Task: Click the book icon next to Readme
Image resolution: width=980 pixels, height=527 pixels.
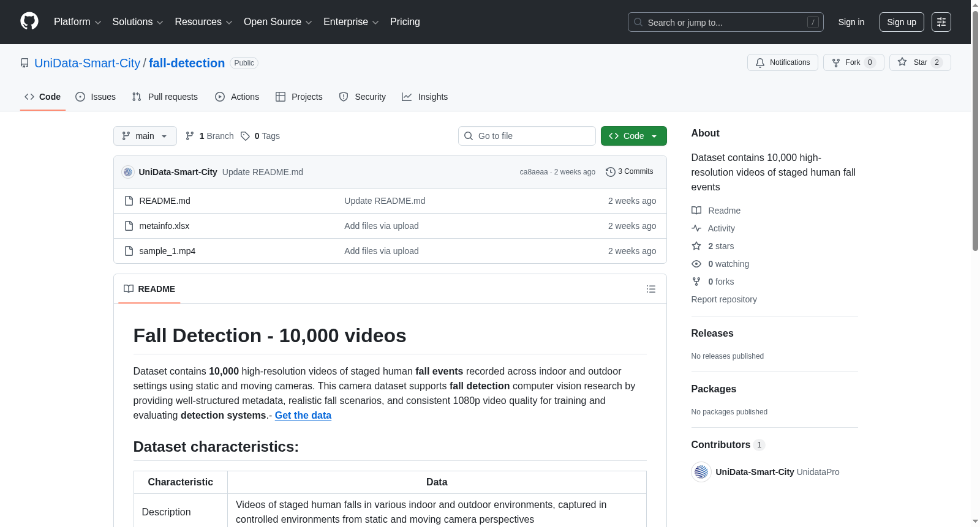Action: point(696,211)
